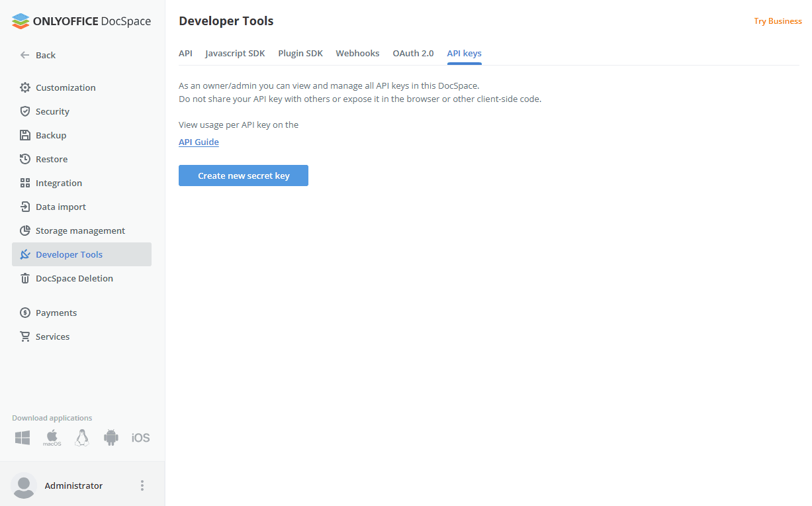The width and height of the screenshot is (812, 506).
Task: Switch to the Webhooks tab
Action: (357, 53)
